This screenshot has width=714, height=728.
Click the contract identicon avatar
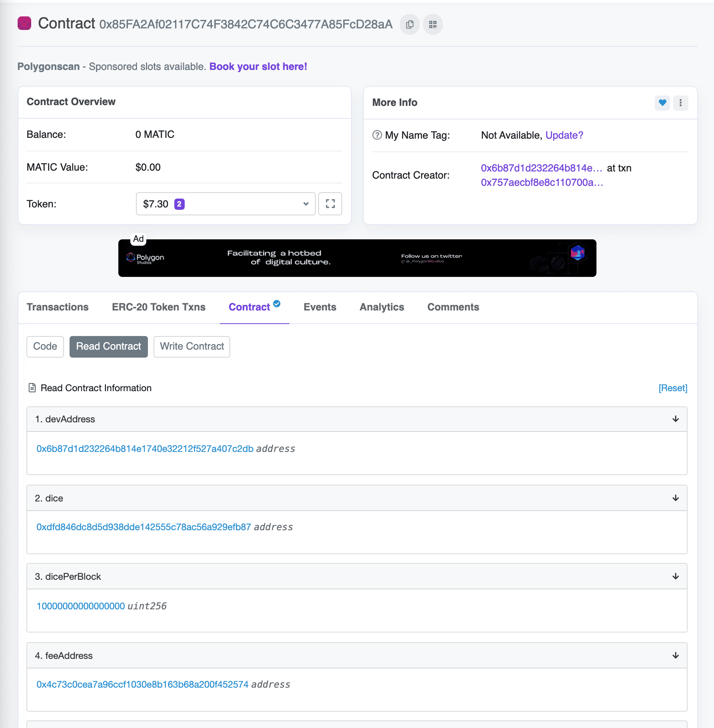point(24,24)
